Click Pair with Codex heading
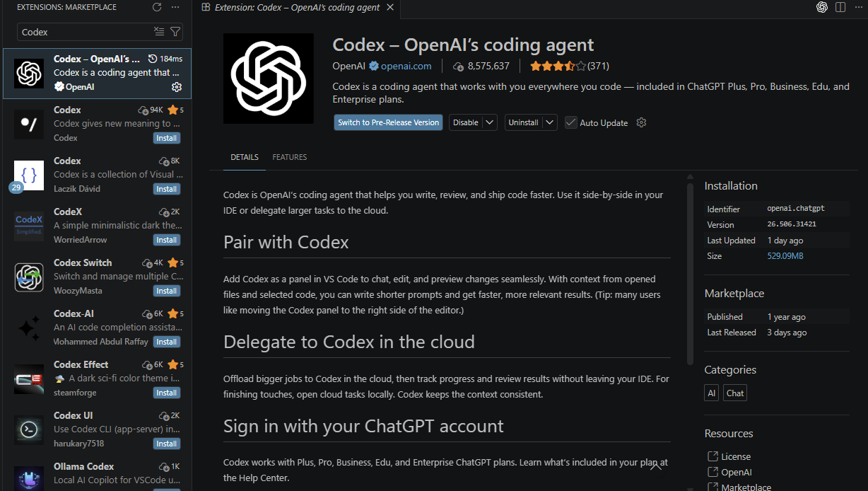 coord(286,242)
